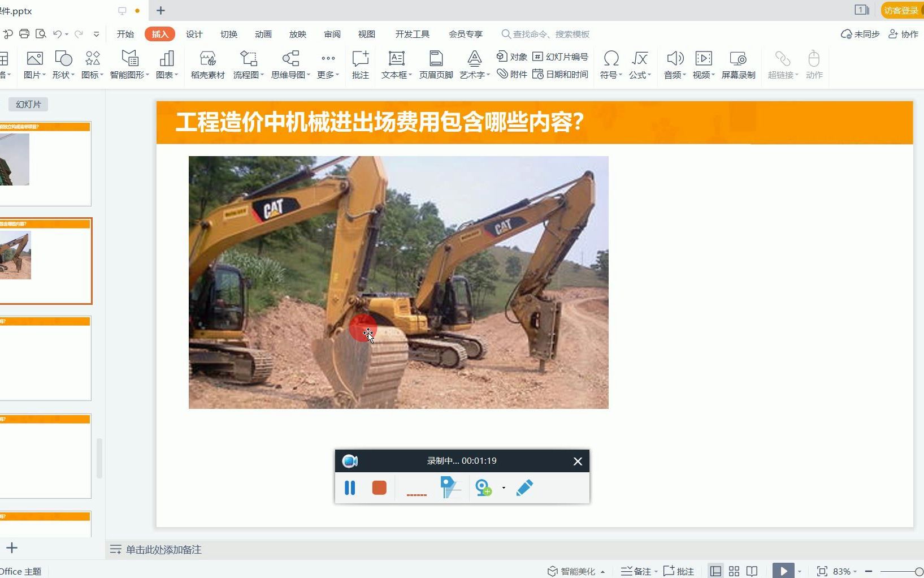
Task: Expand the Picture dropdown arrow
Action: [44, 75]
